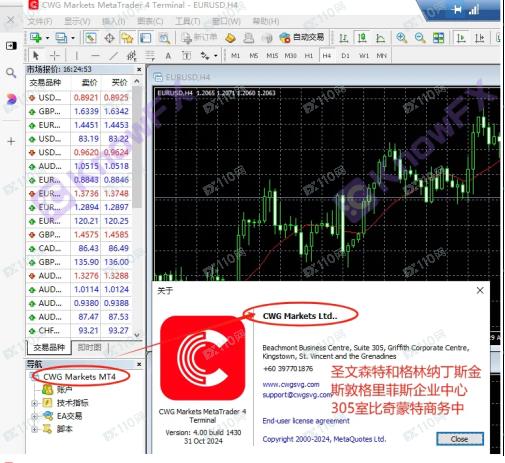Select the text label tool A
505x463 pixels.
[168, 56]
